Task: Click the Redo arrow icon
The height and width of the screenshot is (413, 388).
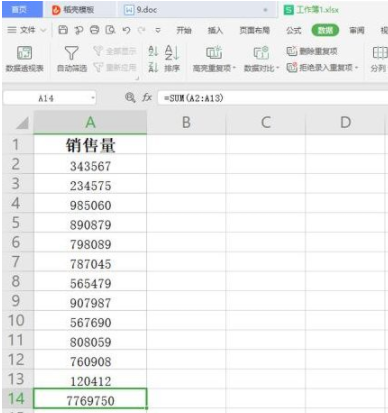Action: [142, 30]
